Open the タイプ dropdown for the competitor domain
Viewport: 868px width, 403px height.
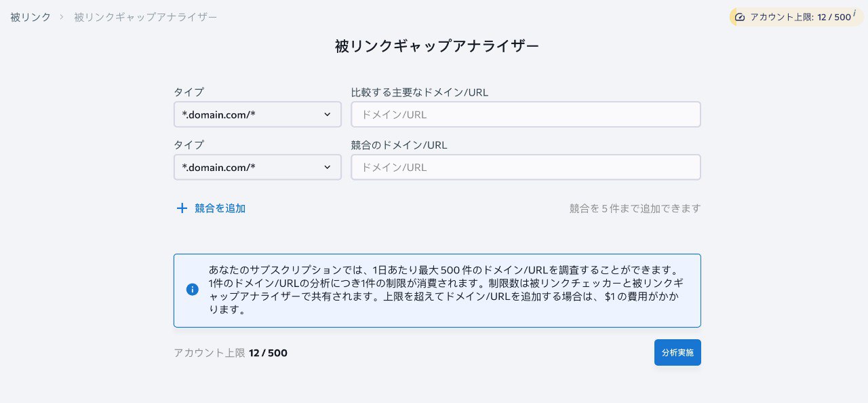257,168
